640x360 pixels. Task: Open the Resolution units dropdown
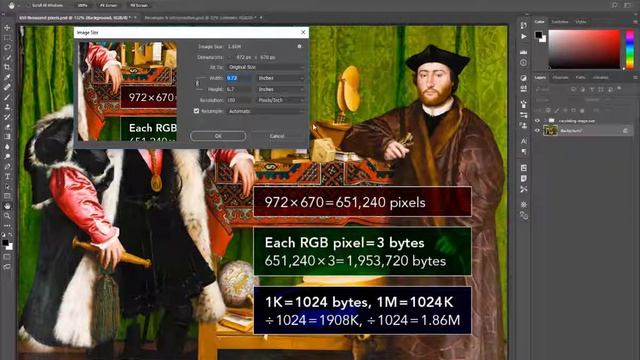point(281,100)
